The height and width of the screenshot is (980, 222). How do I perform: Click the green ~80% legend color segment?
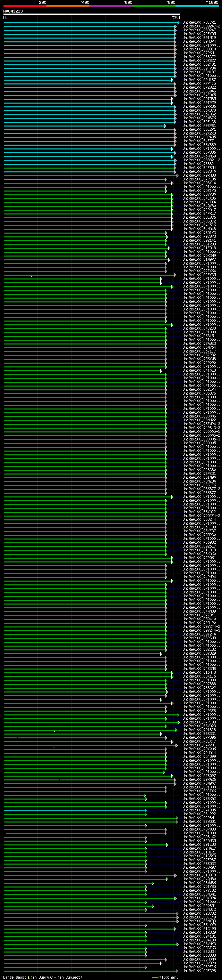tap(154, 7)
